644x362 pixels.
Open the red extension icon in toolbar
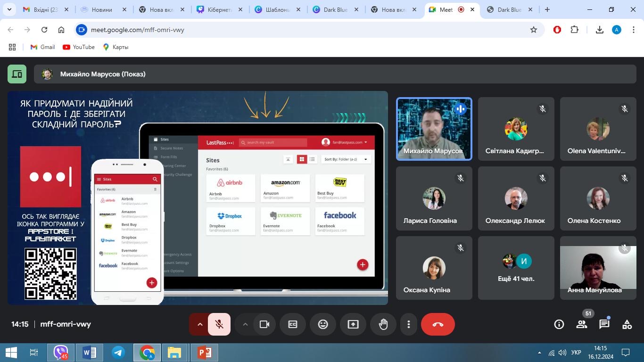[557, 30]
